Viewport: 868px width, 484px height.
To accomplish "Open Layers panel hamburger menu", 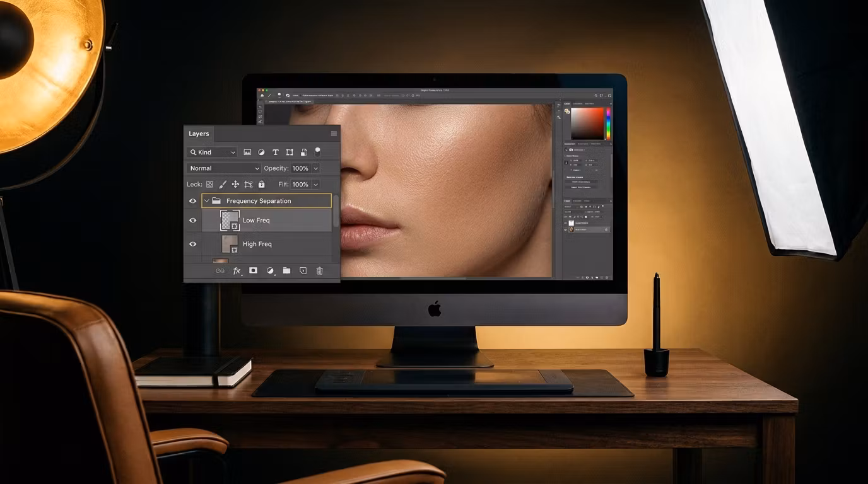I will [x=334, y=134].
